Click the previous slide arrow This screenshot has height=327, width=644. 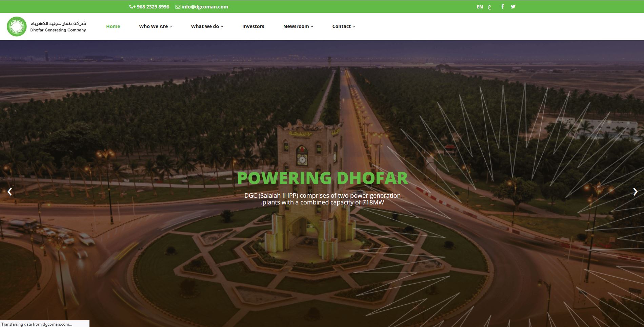pyautogui.click(x=10, y=192)
